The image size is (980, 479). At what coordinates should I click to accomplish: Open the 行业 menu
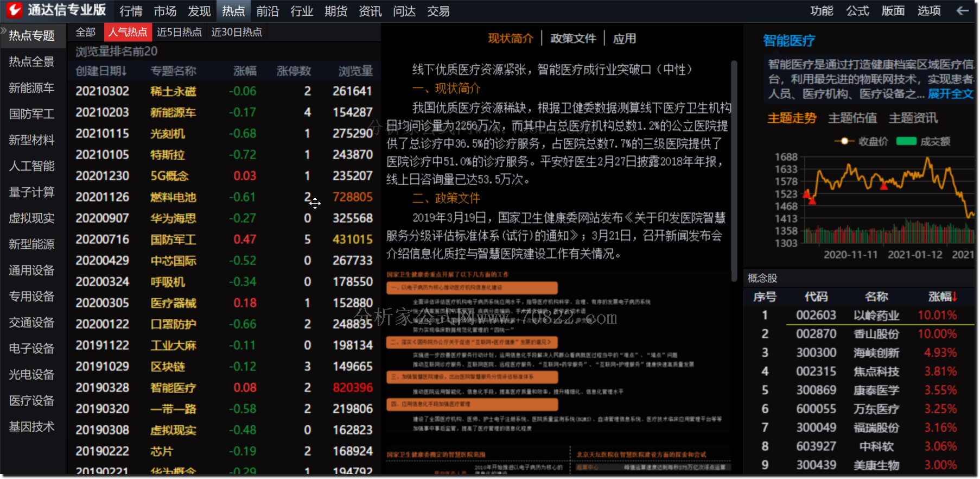[x=302, y=11]
